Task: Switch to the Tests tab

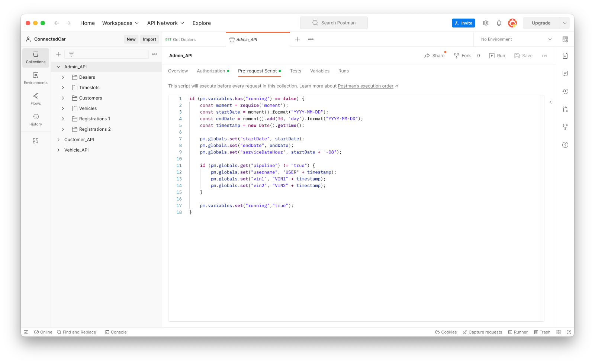Action: point(296,71)
